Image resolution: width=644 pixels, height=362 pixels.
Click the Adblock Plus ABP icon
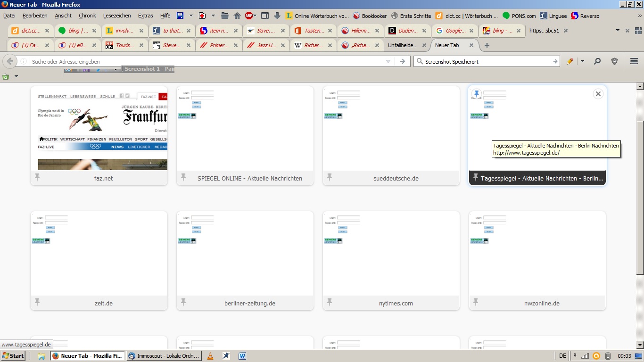[249, 16]
